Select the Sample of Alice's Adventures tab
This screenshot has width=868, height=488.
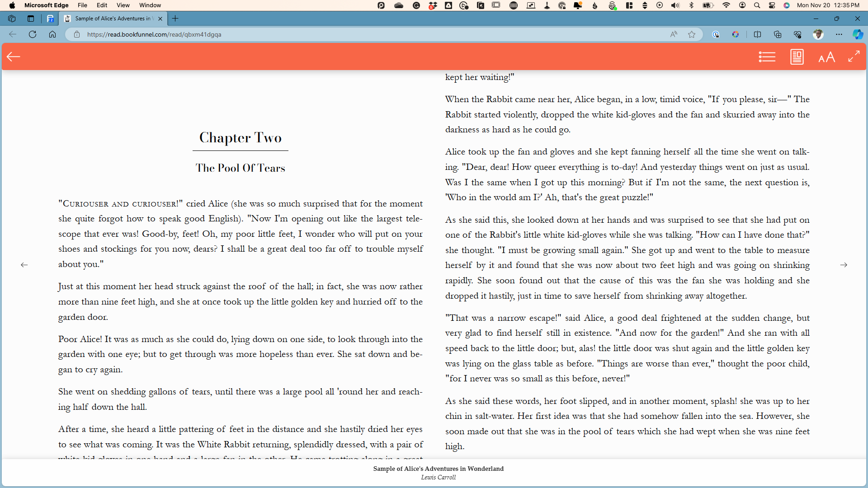(x=113, y=19)
